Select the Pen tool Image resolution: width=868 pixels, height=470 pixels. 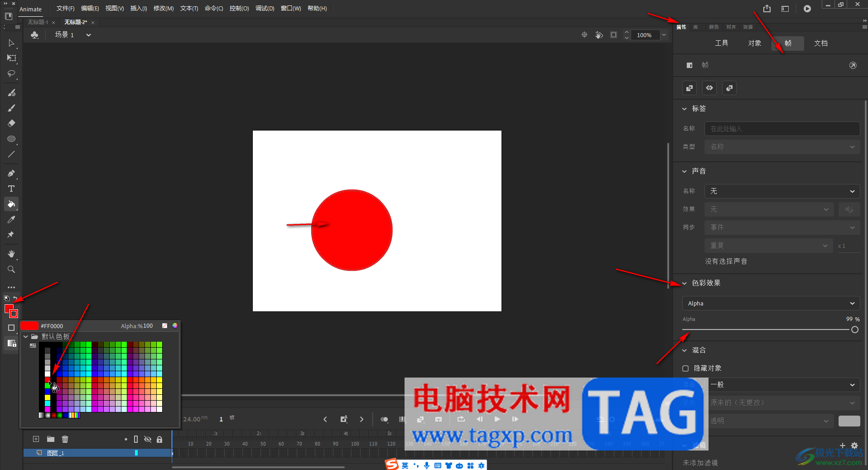(11, 173)
